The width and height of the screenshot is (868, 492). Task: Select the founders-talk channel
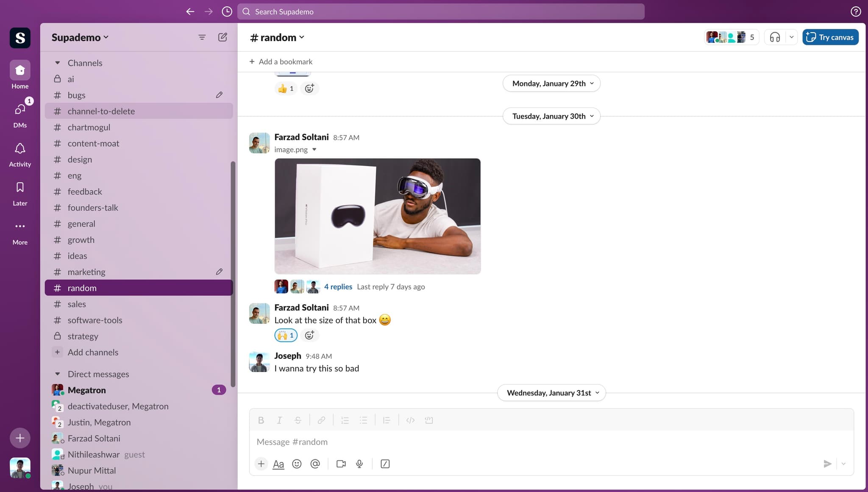[x=93, y=208]
